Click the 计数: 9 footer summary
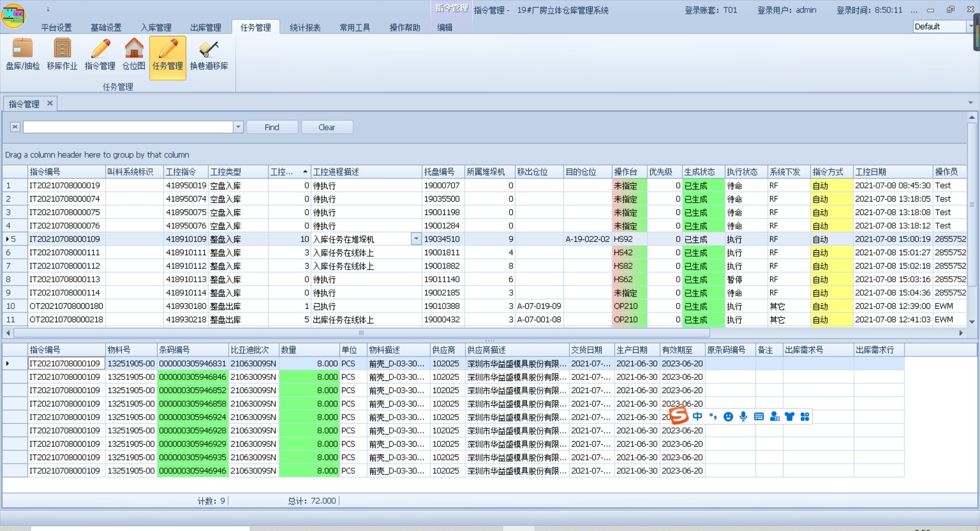 click(x=211, y=501)
